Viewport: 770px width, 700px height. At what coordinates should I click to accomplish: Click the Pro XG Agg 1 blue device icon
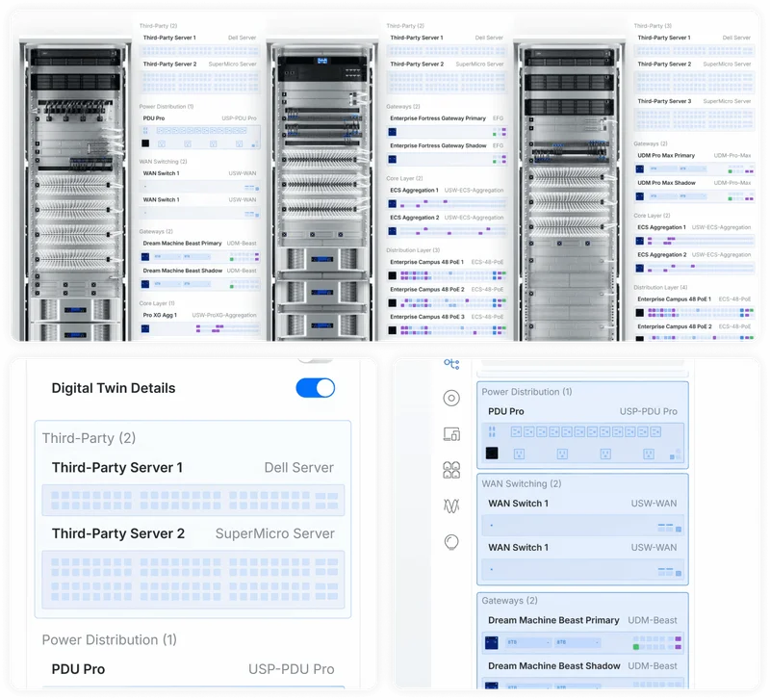(145, 328)
